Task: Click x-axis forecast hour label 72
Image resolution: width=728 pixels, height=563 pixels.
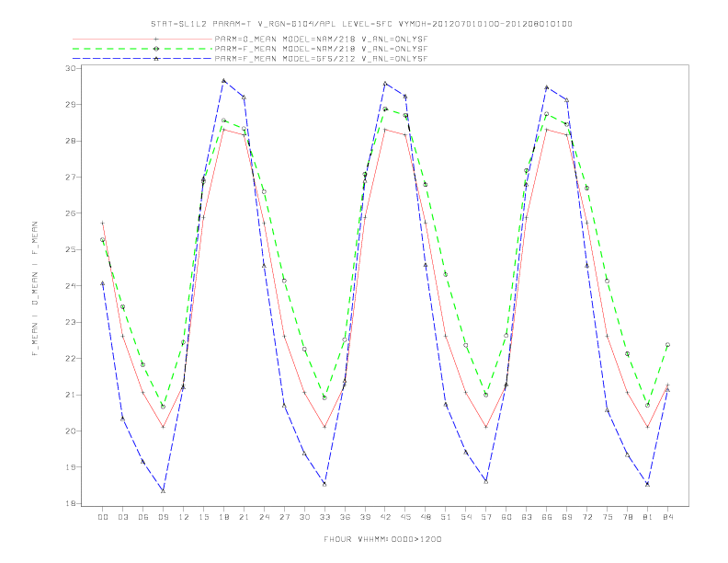Action: (x=586, y=517)
